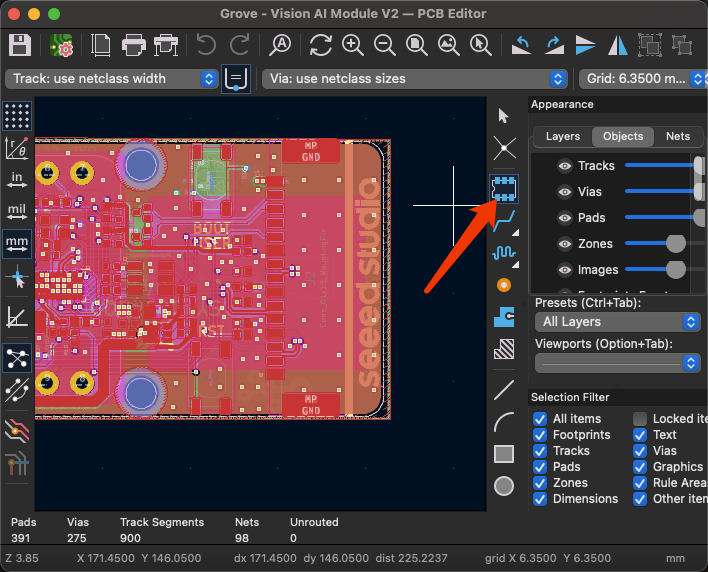The height and width of the screenshot is (572, 708).
Task: Select the Draw Line tool
Action: tap(504, 390)
